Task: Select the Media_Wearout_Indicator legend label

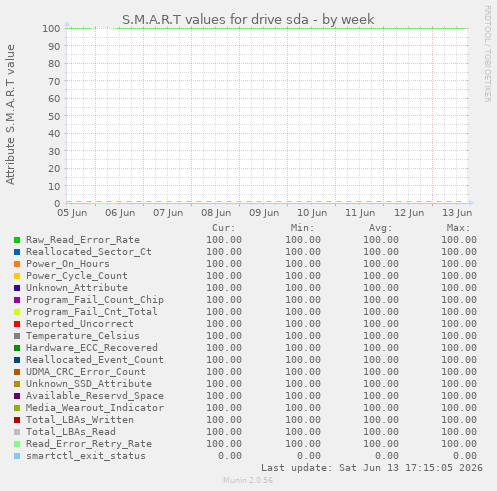Action: point(95,408)
